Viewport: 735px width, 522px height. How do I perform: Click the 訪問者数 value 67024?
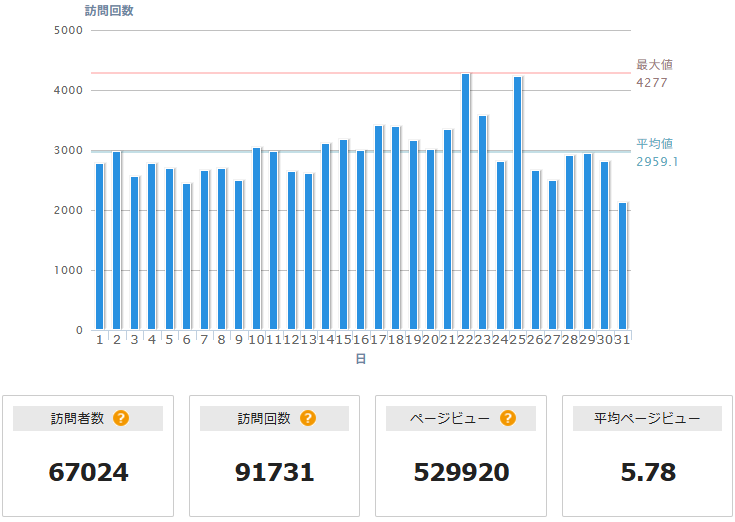[88, 472]
